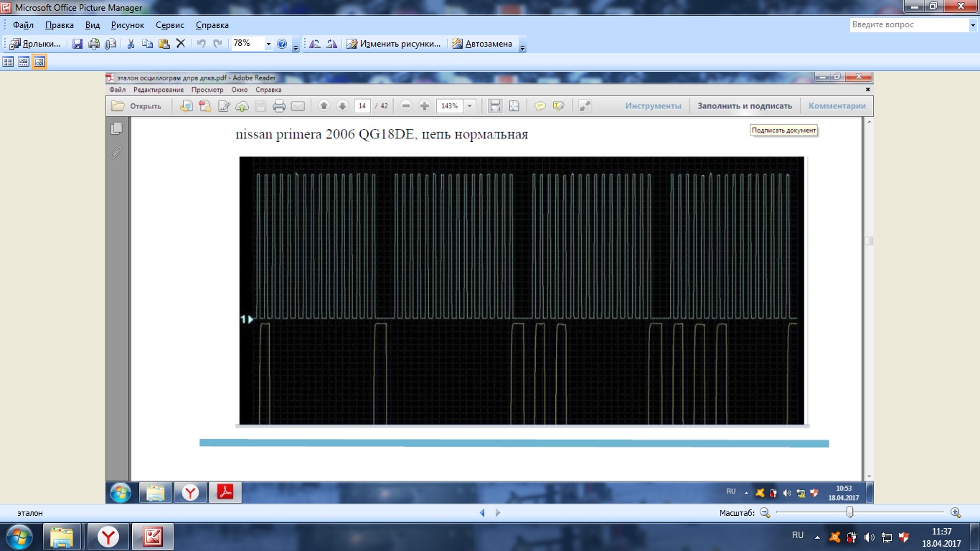Open Picture Manager's Справка menu
The image size is (980, 551).
pyautogui.click(x=212, y=25)
